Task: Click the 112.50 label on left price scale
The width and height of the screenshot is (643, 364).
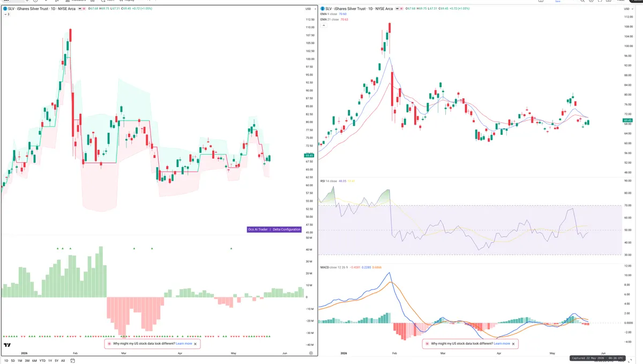Action: [310, 19]
